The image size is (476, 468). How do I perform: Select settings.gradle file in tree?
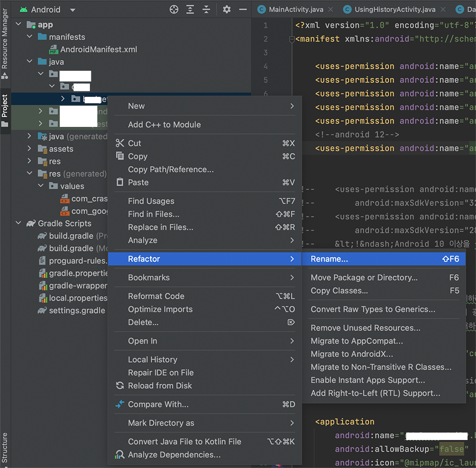click(x=77, y=310)
